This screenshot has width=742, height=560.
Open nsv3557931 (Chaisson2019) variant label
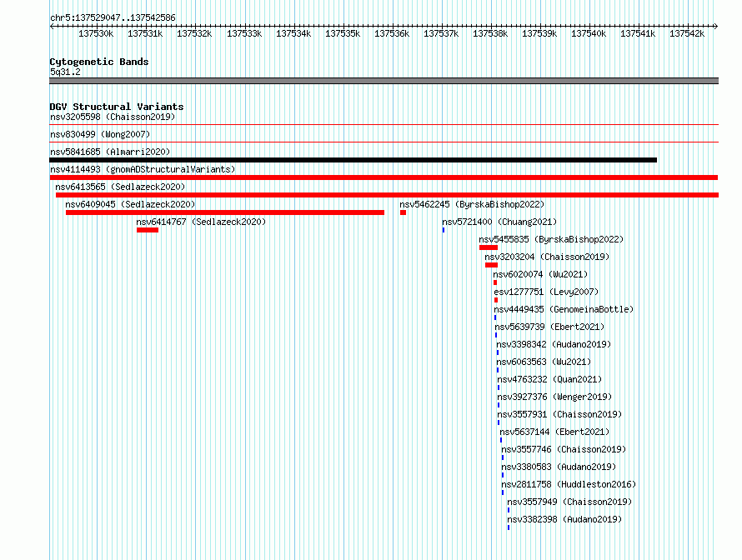[559, 414]
